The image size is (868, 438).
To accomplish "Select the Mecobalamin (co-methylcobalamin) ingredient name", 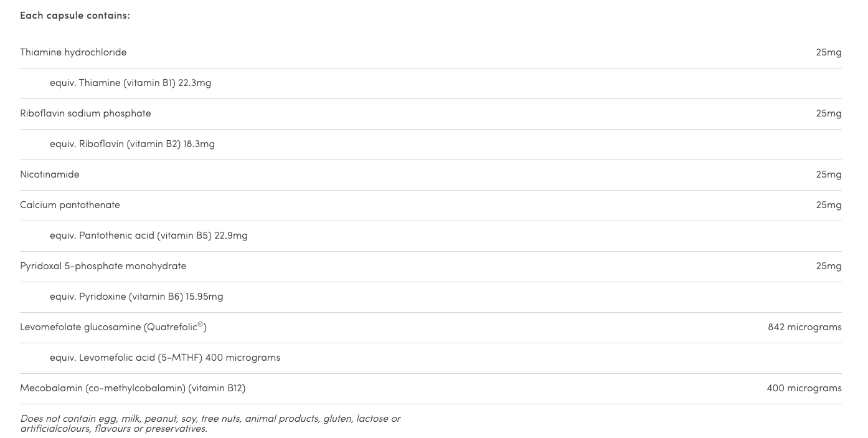I will 133,388.
